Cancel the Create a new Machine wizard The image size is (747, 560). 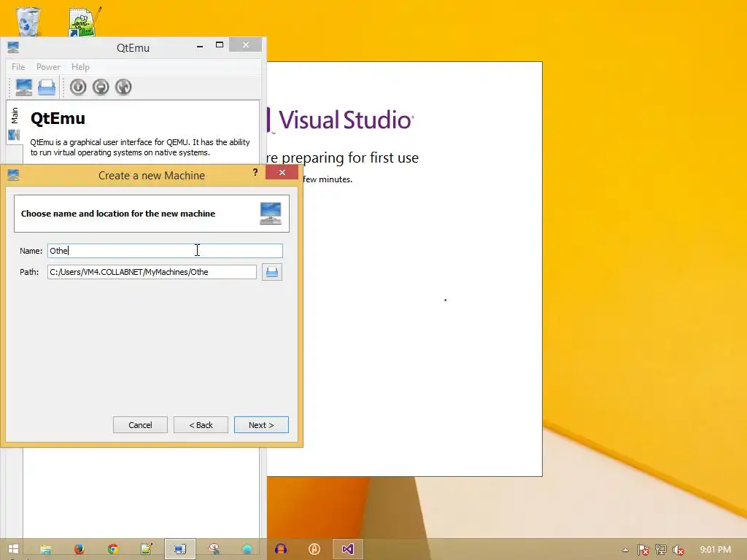pos(140,425)
